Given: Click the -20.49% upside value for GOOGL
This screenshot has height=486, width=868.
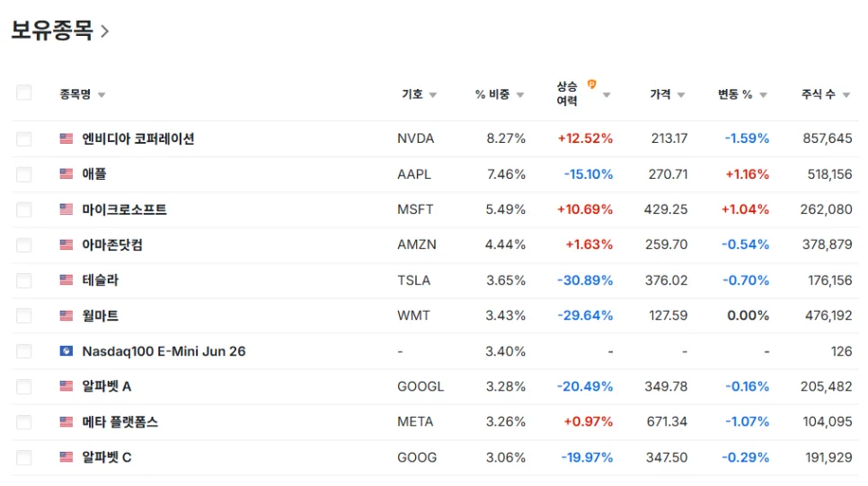Looking at the screenshot, I should click(585, 386).
